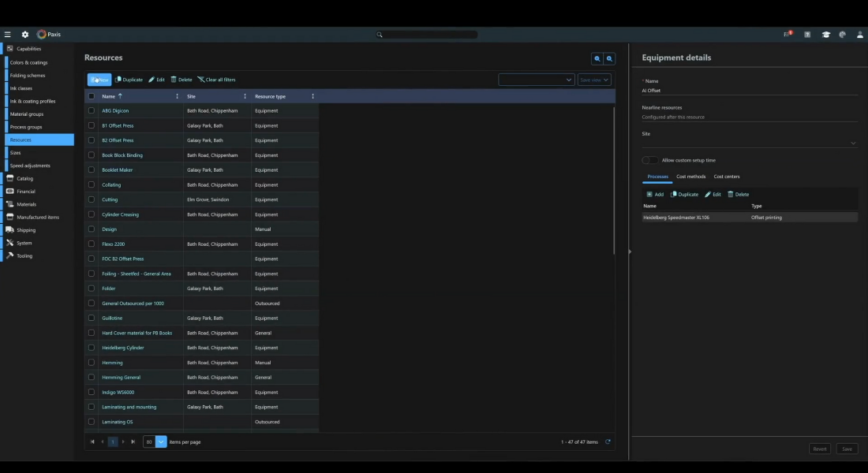Go to last page of resources
Viewport: 868px width, 473px height.
pos(133,442)
